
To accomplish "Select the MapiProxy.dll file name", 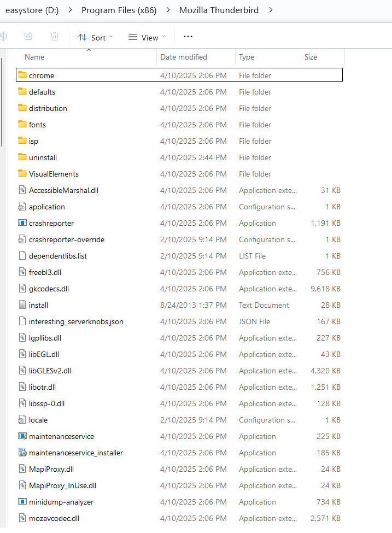I will (51, 469).
